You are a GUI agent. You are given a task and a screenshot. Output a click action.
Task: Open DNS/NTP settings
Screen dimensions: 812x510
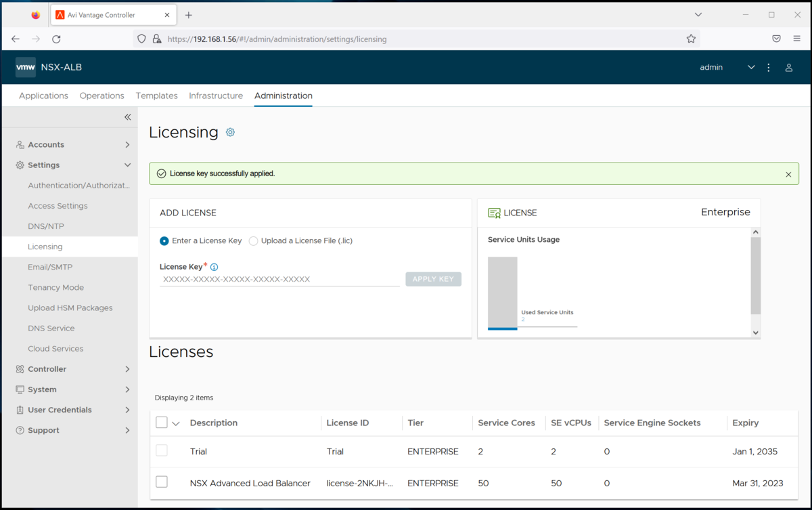(x=46, y=226)
